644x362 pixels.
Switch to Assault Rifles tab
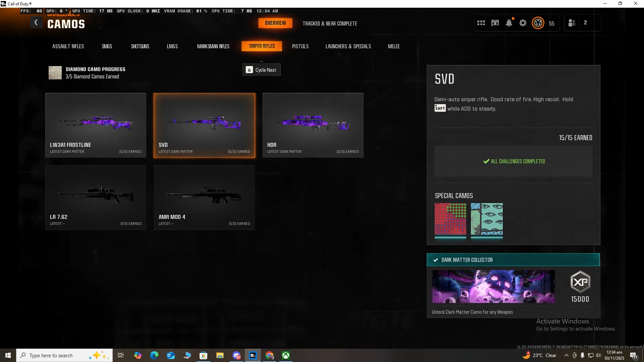tap(68, 46)
